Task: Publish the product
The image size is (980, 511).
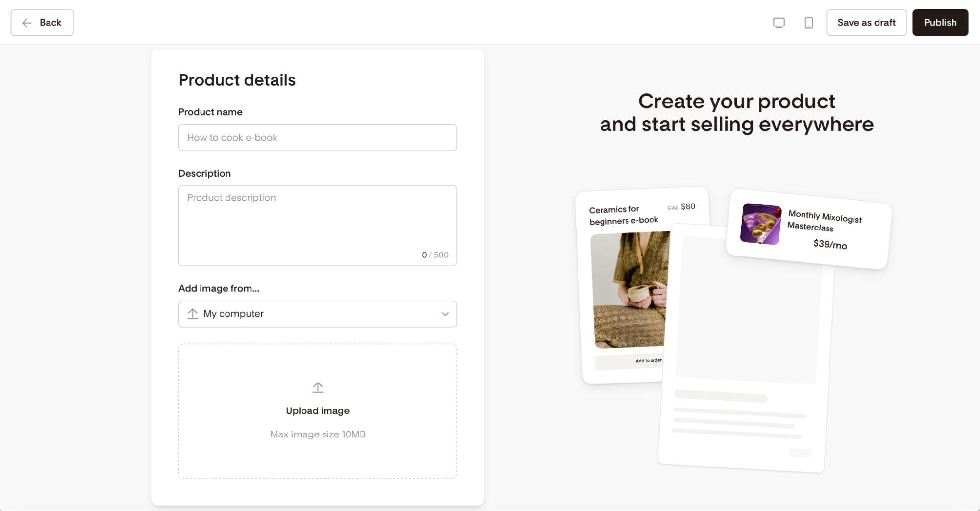Action: 940,23
